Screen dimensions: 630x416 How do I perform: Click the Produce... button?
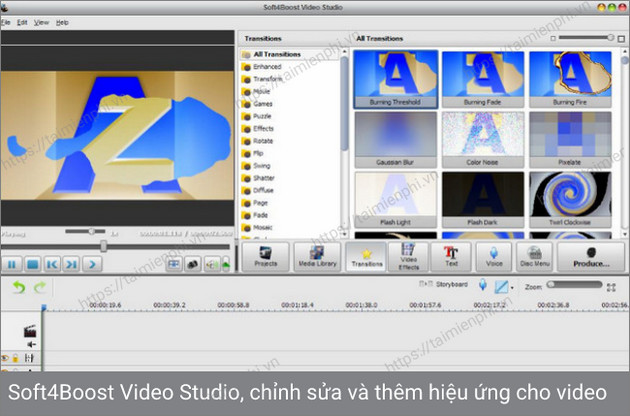pyautogui.click(x=591, y=257)
